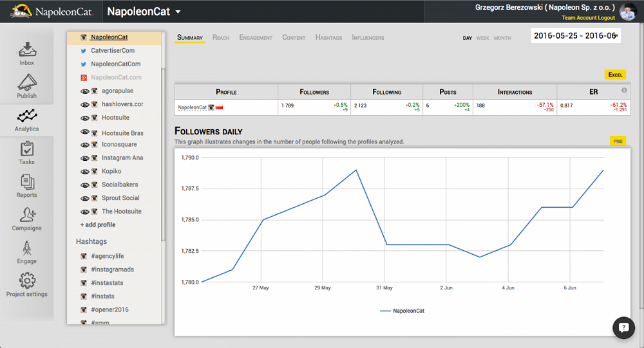Switch to the Reach tab
The image size is (644, 348).
point(221,38)
